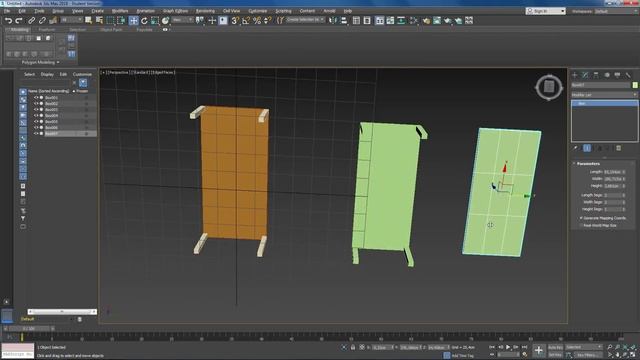
Task: Click the Mirror tool icon
Action: (x=333, y=20)
